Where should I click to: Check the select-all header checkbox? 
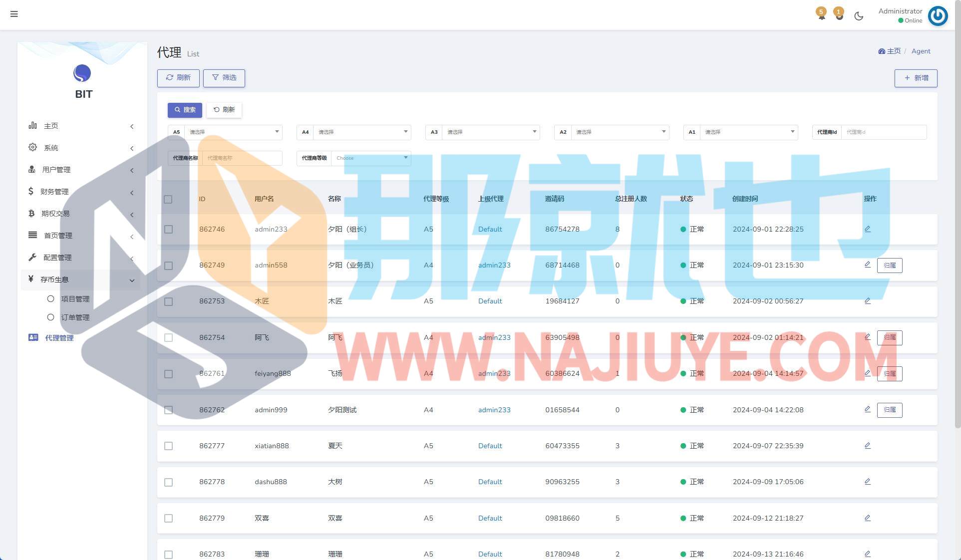point(168,199)
